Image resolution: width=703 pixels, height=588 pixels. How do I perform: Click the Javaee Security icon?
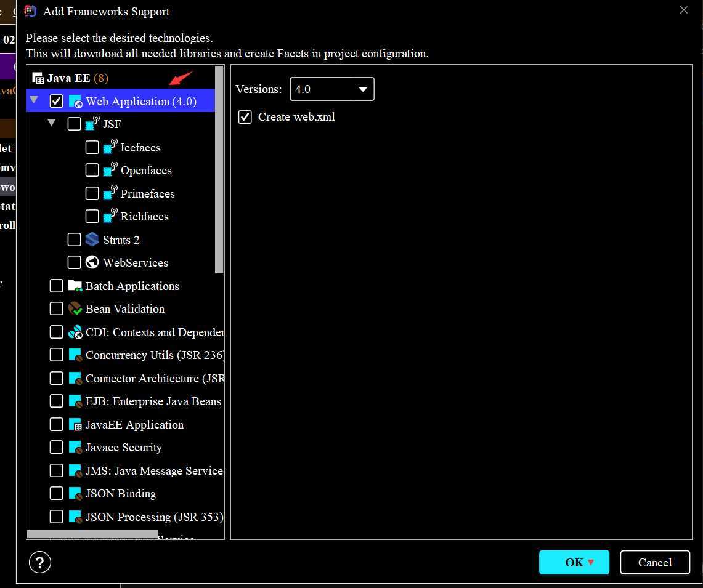coord(75,447)
